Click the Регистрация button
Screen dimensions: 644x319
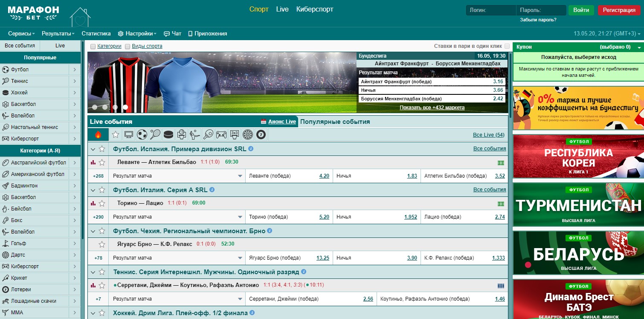(x=619, y=10)
